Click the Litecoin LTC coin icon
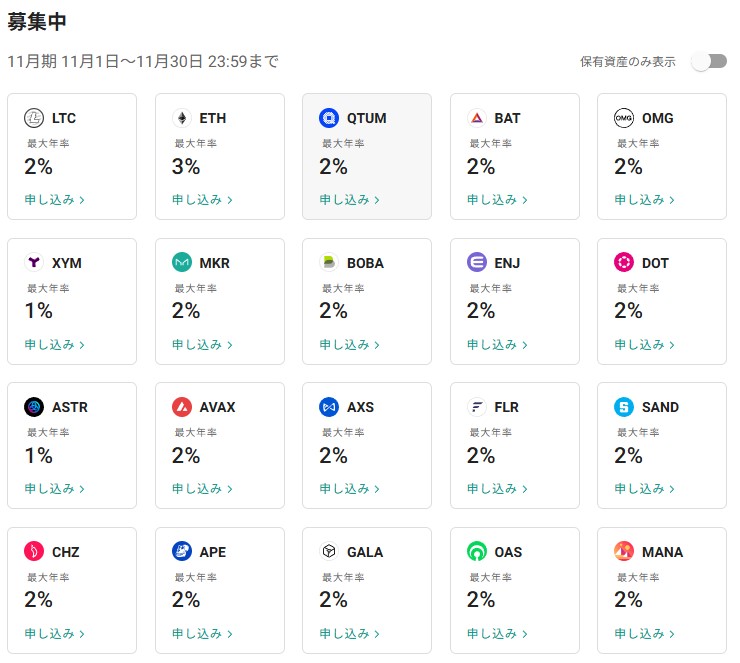The width and height of the screenshot is (740, 663). 34,118
